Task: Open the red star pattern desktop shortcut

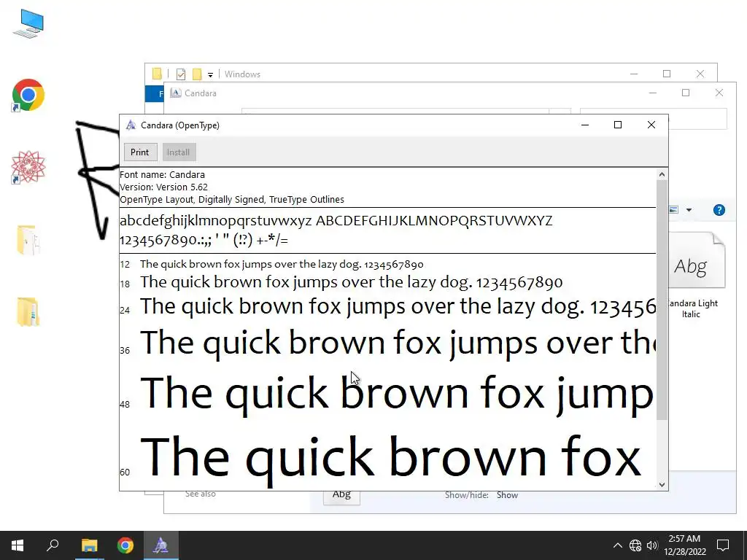Action: coord(28,167)
